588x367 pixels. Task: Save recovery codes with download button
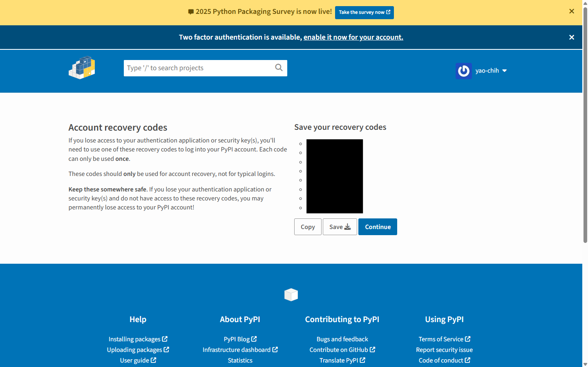pos(340,227)
